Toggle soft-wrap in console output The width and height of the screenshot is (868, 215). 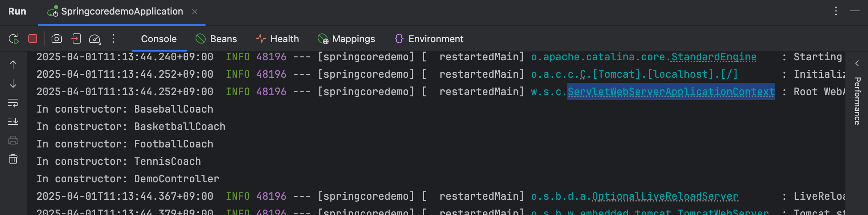(x=13, y=103)
